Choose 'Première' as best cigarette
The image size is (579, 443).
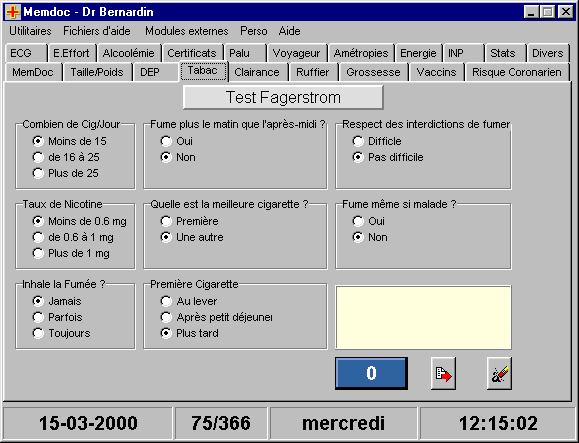189,221
